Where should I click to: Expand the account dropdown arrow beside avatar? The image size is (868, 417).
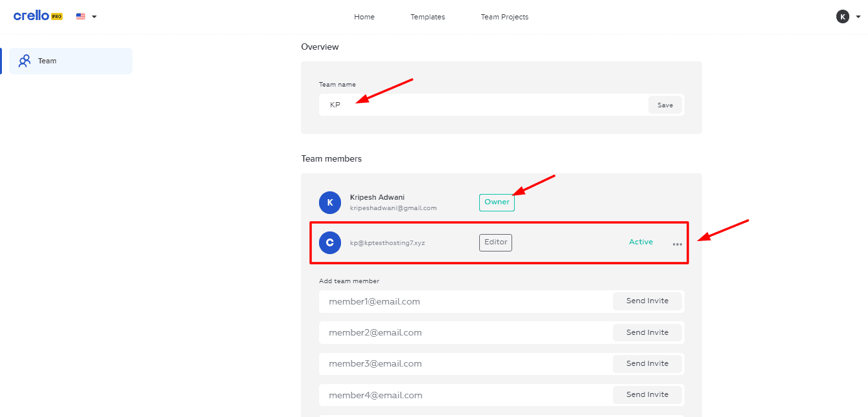click(x=858, y=17)
